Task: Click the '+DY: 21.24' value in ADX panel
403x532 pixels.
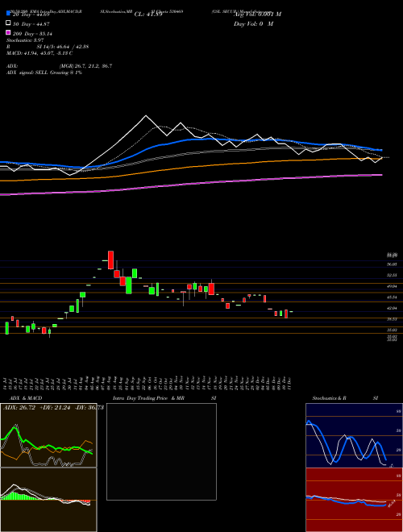Action: tap(55, 407)
